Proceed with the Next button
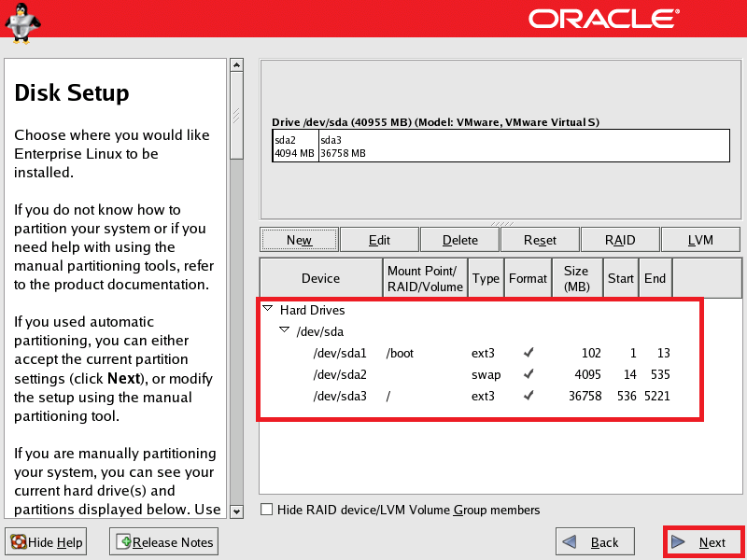 704,542
